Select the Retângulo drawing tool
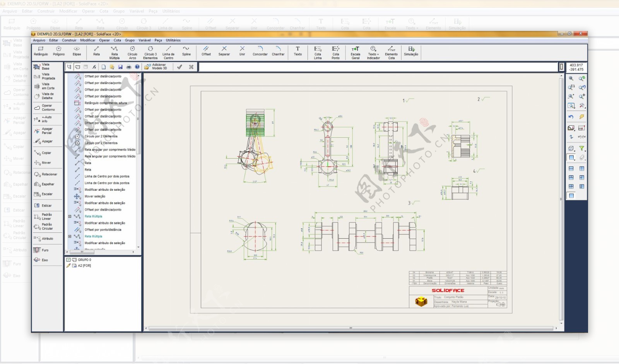 (x=41, y=51)
